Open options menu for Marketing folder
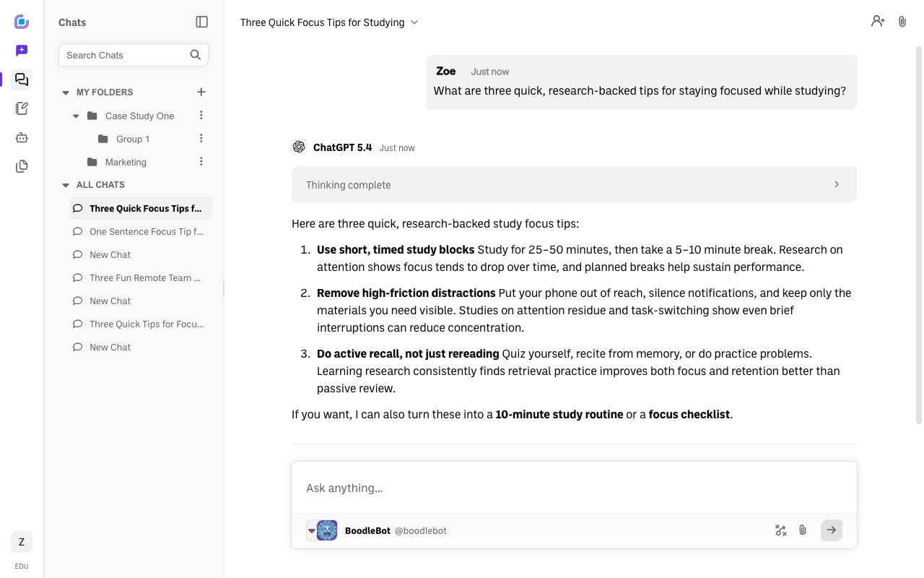924x578 pixels. (x=201, y=162)
